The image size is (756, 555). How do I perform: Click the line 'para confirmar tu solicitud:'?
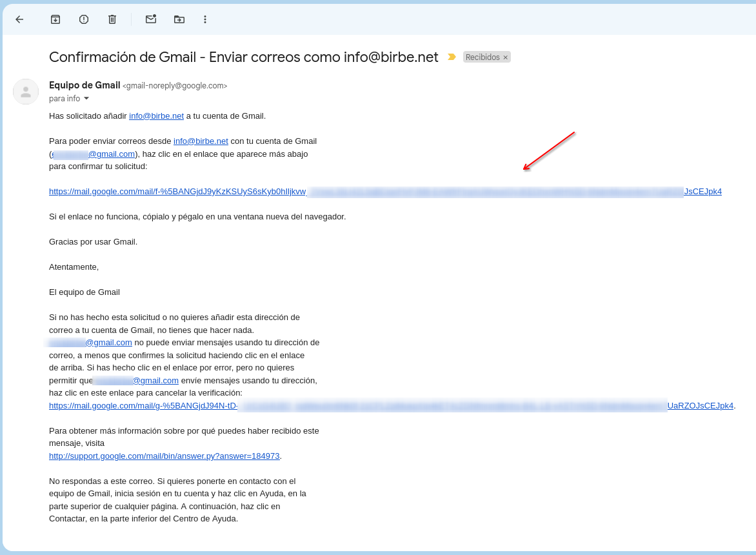click(x=98, y=166)
